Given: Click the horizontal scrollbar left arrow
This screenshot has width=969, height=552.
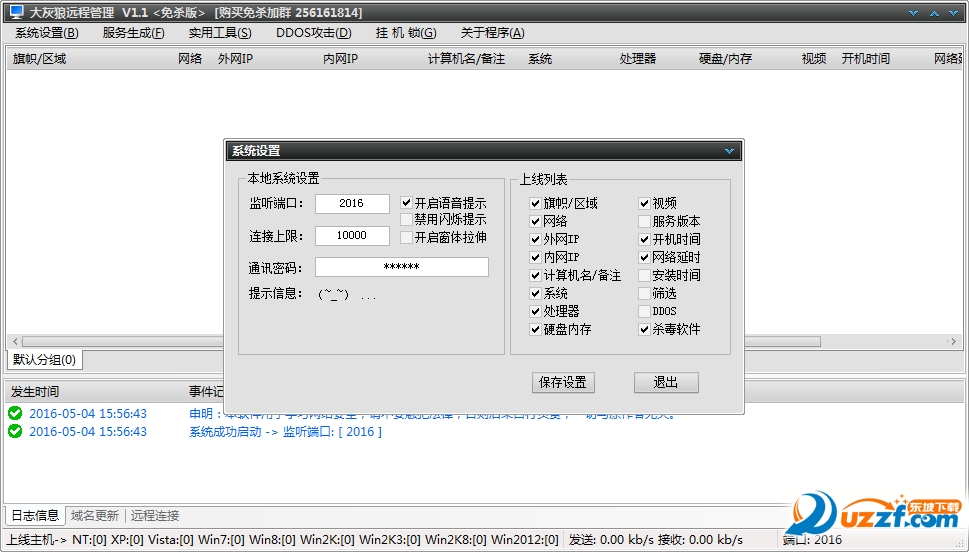Looking at the screenshot, I should pos(15,341).
